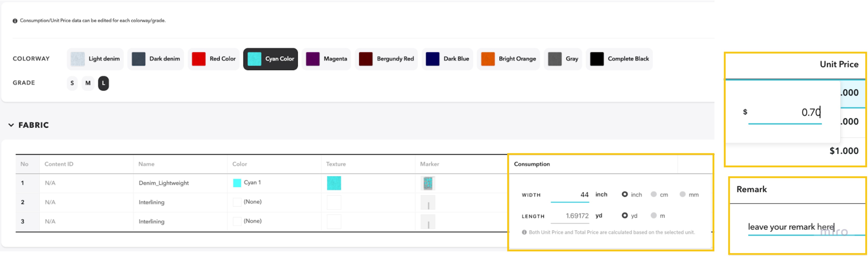Open the empty texture thumbnail in row 2
Viewport: 868px width, 256px height.
(334, 202)
